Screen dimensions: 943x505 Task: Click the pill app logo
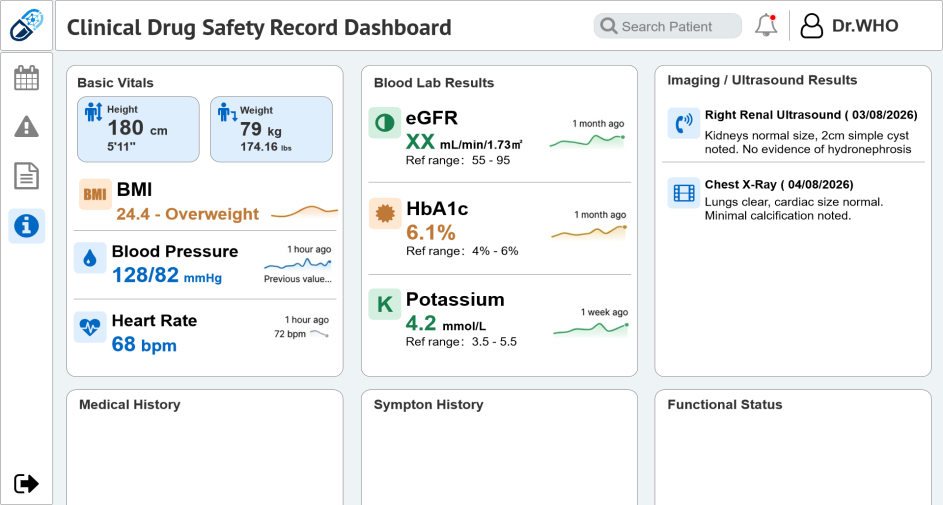(x=26, y=25)
